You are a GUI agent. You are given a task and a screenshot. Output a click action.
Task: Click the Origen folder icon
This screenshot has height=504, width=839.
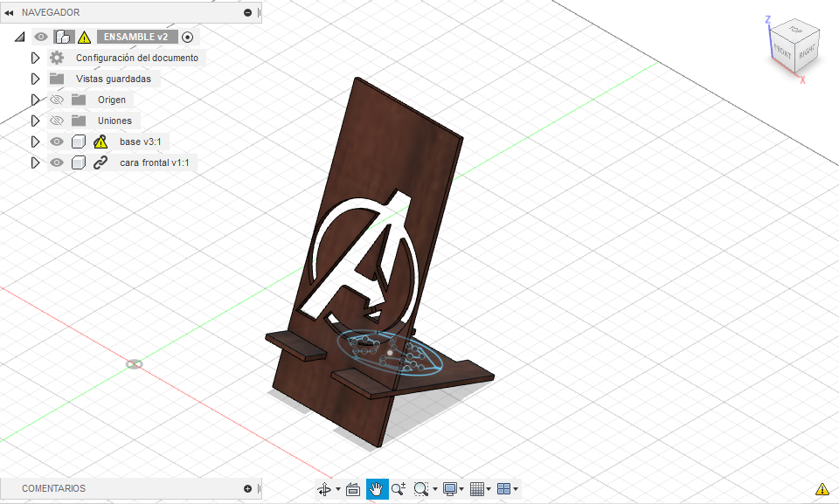(x=79, y=100)
